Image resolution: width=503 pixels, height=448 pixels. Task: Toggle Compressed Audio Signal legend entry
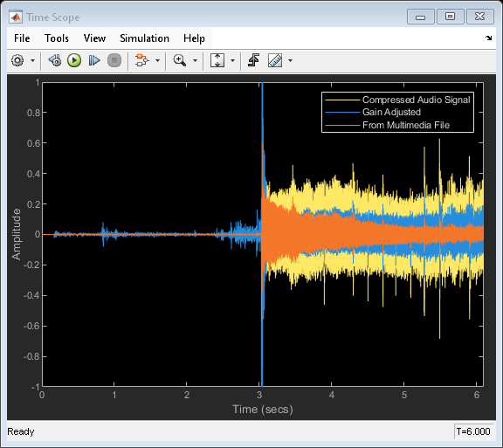(x=398, y=100)
